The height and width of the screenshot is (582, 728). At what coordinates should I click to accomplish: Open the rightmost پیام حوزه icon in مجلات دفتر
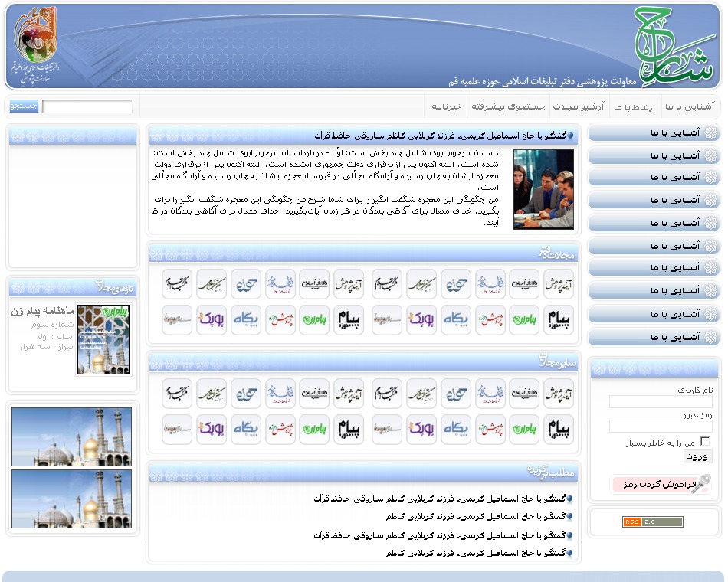559,320
